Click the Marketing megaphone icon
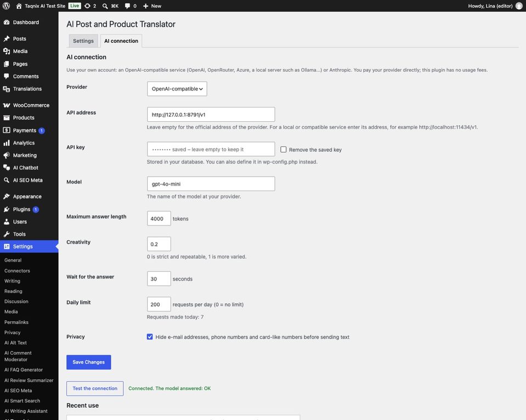Viewport: 526px width, 420px height. (x=7, y=155)
